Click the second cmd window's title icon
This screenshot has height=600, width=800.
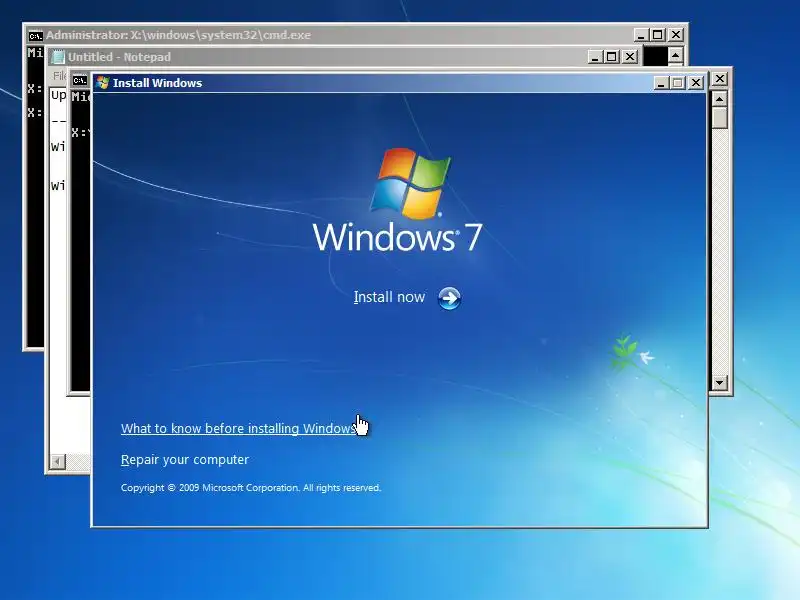coord(80,80)
